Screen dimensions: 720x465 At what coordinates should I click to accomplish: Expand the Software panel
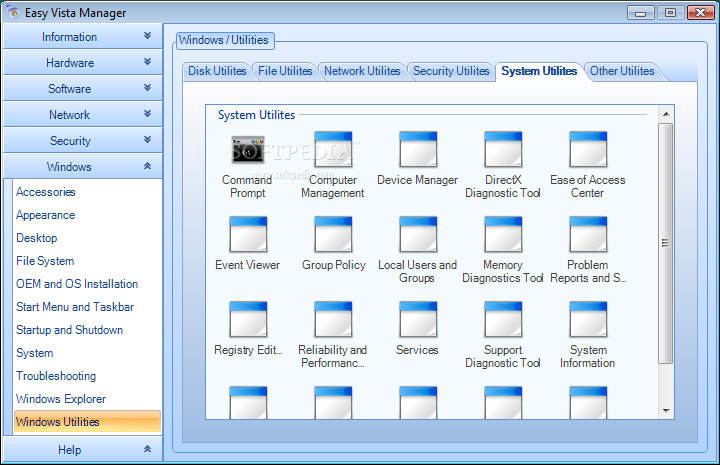click(83, 89)
